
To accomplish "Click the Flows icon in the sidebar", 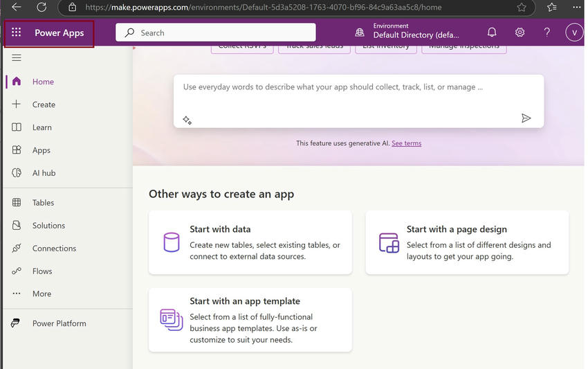I will click(17, 271).
